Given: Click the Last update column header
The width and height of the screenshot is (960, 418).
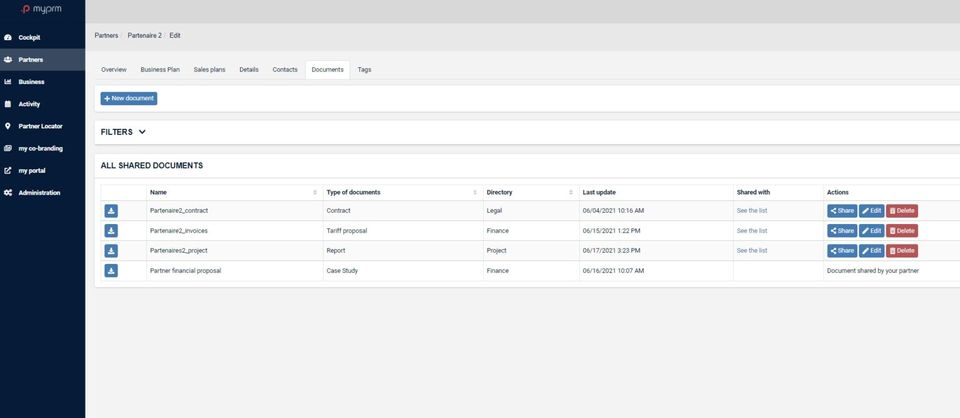Looking at the screenshot, I should pos(656,192).
